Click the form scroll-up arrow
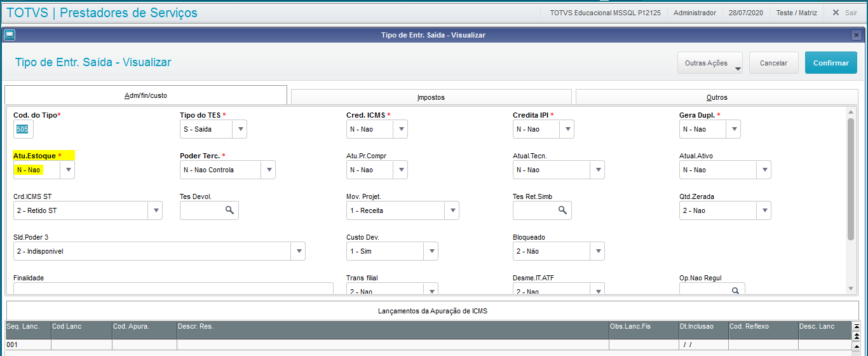 click(x=851, y=113)
